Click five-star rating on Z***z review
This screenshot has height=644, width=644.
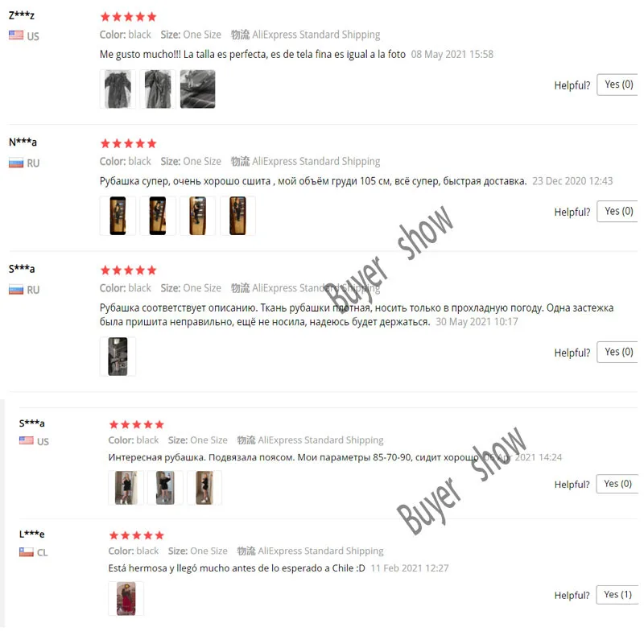click(x=129, y=17)
